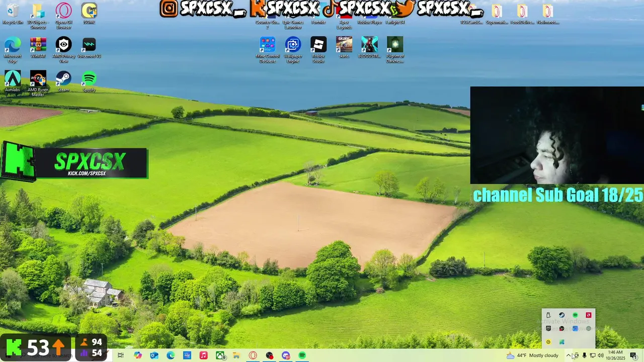Open the 3D Objects shortcut folder
The width and height of the screenshot is (644, 362).
tap(38, 16)
